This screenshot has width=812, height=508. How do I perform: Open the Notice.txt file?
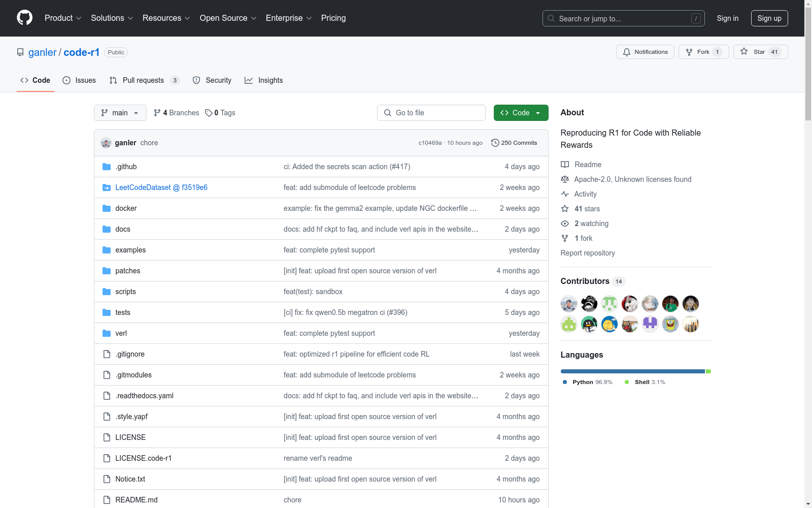coord(130,479)
